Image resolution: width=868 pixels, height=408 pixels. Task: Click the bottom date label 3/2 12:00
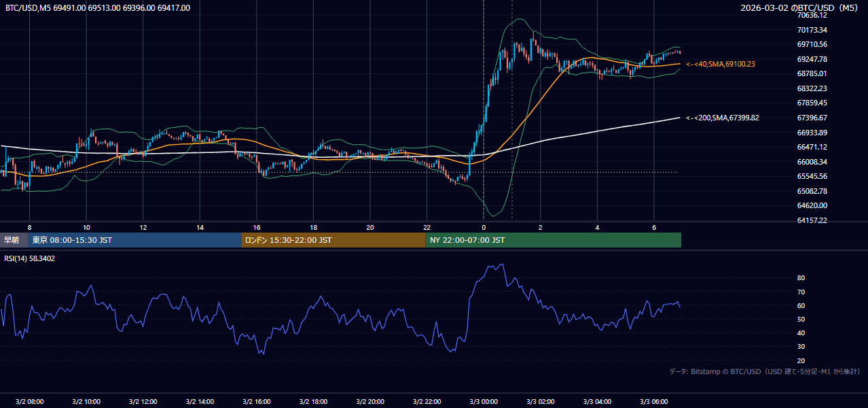pyautogui.click(x=143, y=402)
